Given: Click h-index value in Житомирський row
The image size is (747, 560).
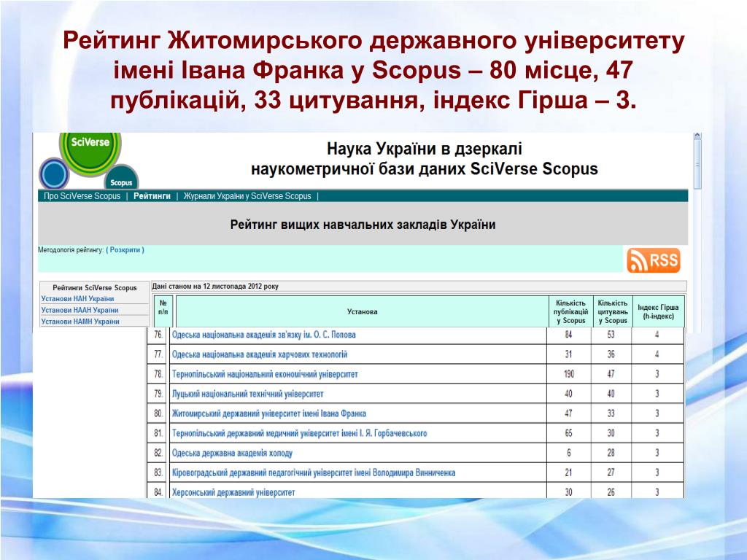Looking at the screenshot, I should click(657, 413).
